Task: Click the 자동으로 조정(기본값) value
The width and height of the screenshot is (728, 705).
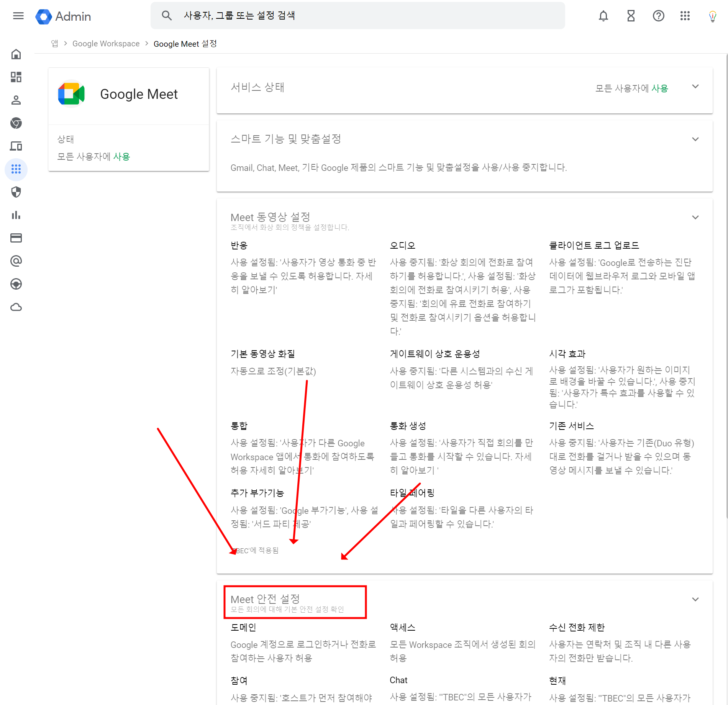Action: tap(273, 371)
